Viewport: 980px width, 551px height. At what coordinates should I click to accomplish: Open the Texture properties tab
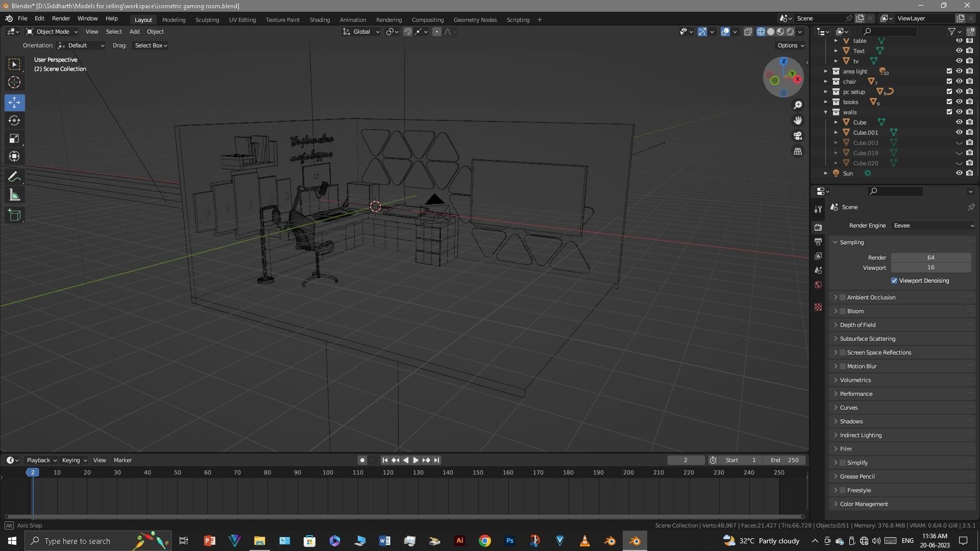coord(818,307)
